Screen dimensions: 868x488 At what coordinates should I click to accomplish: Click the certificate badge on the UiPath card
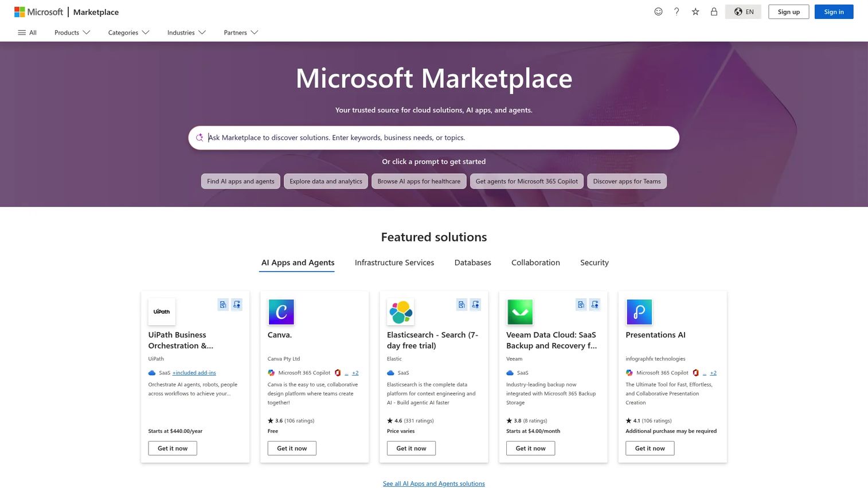[237, 304]
